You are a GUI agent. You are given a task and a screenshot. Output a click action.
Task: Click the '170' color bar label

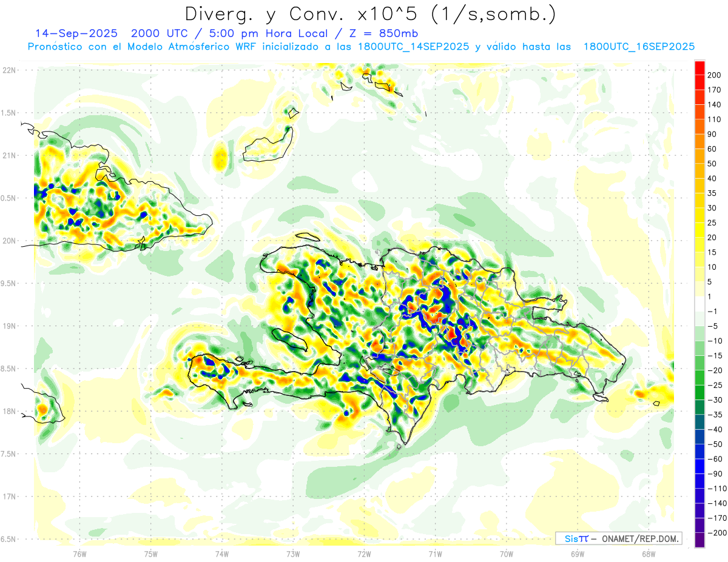tap(715, 90)
